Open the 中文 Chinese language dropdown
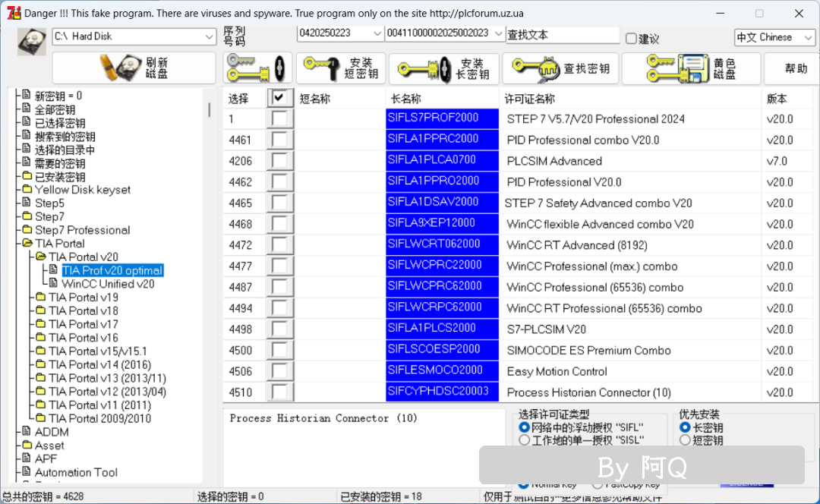The height and width of the screenshot is (504, 820). click(x=774, y=37)
